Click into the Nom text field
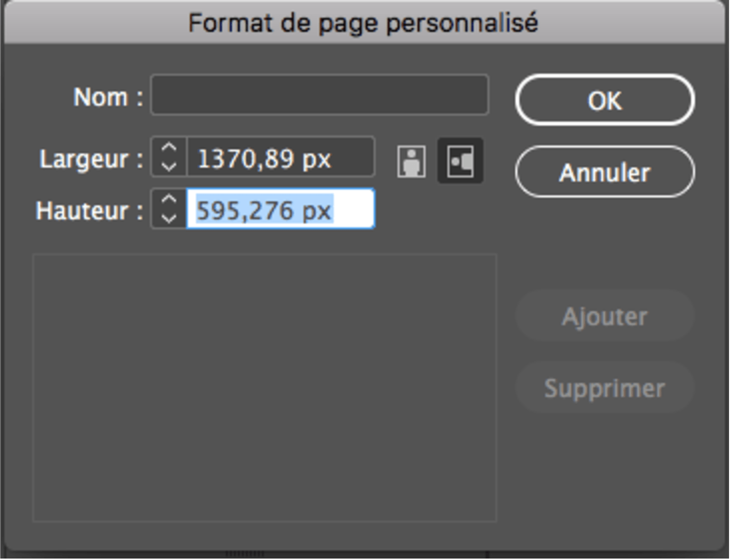Image resolution: width=730 pixels, height=560 pixels. click(319, 95)
